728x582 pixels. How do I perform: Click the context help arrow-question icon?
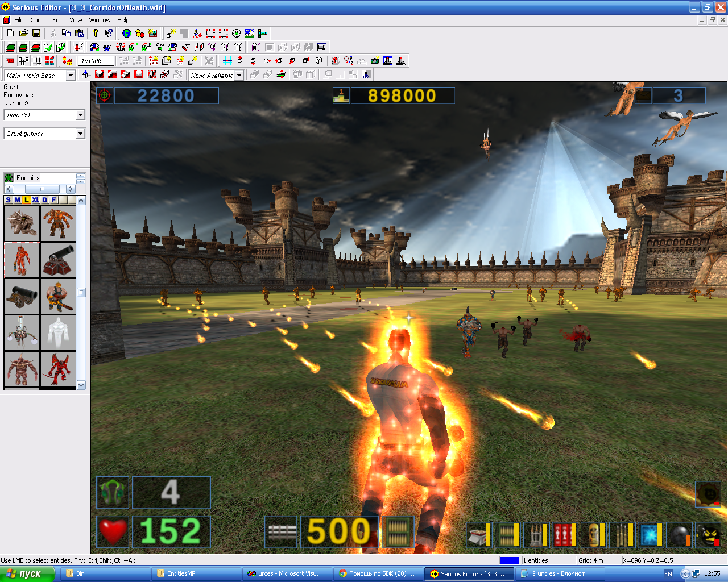tap(109, 33)
